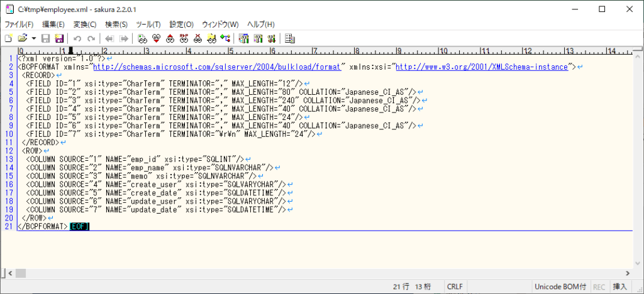The height and width of the screenshot is (294, 644).
Task: Jump to previous position history icon
Action: [109, 39]
